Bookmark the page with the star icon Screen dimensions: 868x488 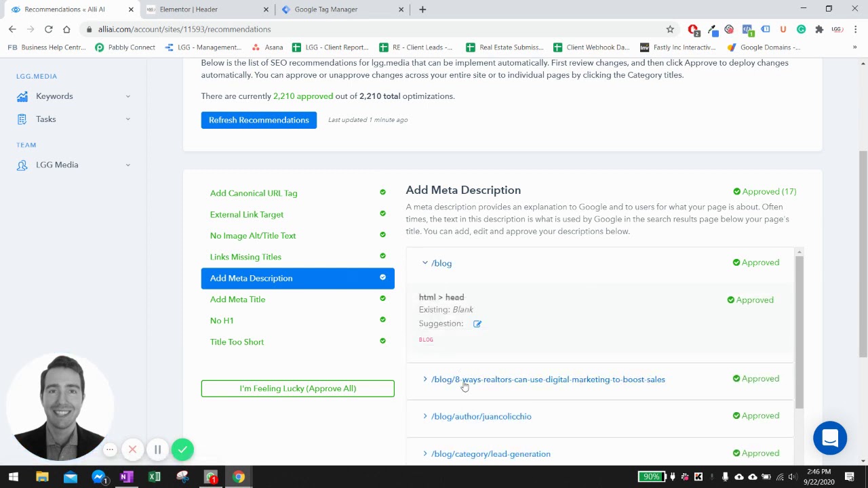point(670,29)
